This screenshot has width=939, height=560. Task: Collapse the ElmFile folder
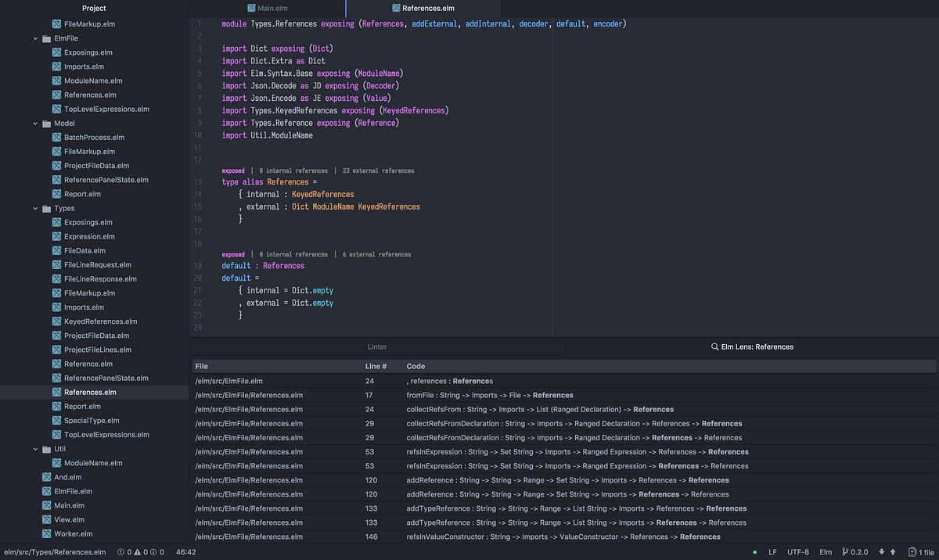coord(34,38)
